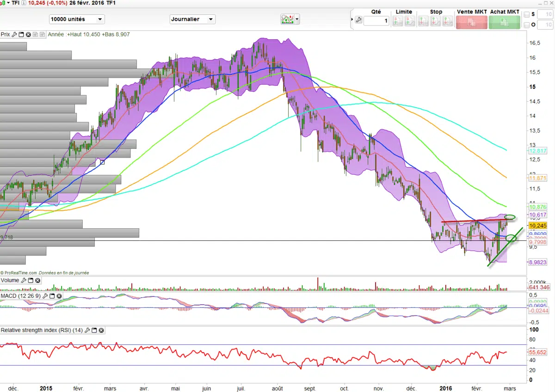555x392 pixels.
Task: Remove the RSI indicator with X icon
Action: [x=101, y=330]
